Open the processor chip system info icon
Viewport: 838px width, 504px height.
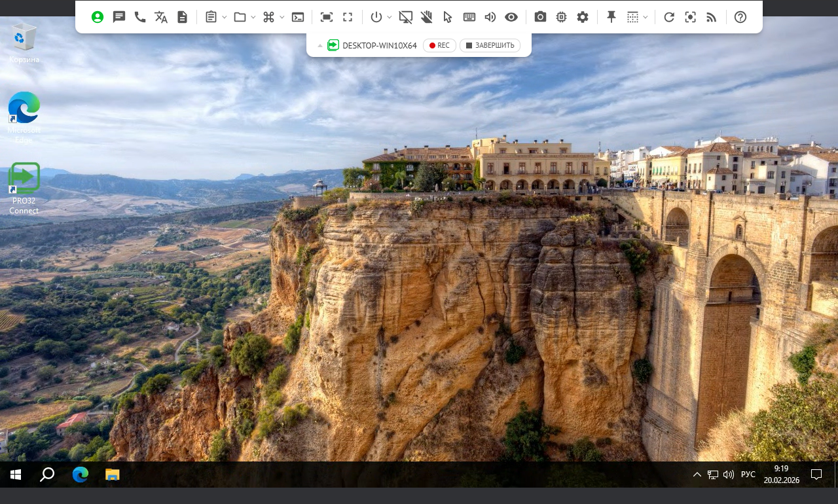click(561, 17)
